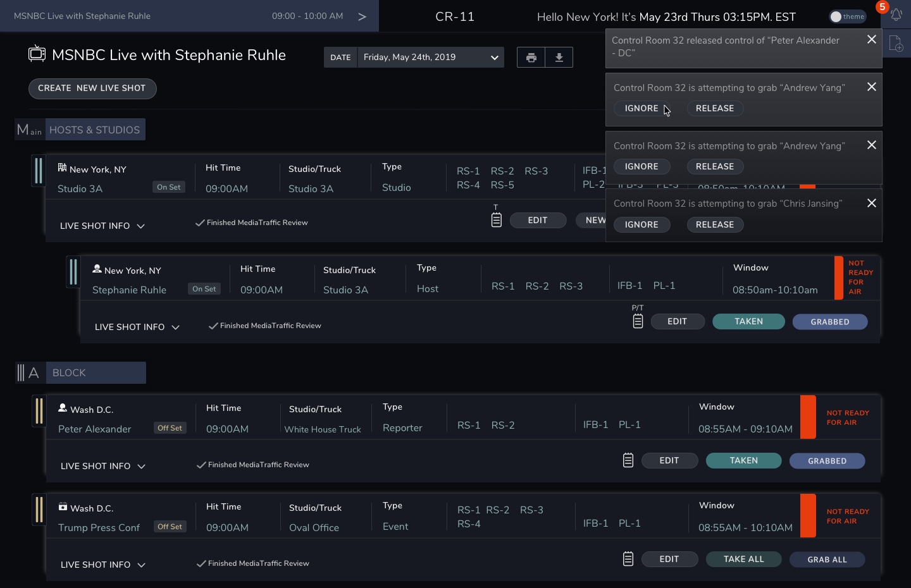911x588 pixels.
Task: Expand Live Shot Info for Trump Press Conf
Action: 103,565
